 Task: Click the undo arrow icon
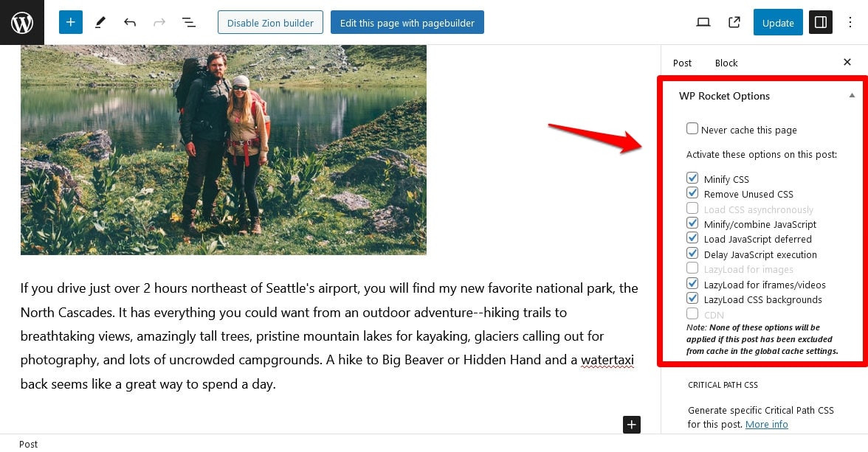[130, 22]
